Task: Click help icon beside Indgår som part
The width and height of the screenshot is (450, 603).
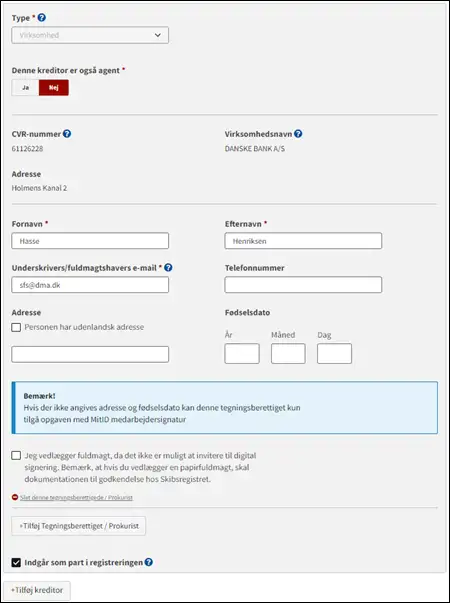Action: (148, 562)
